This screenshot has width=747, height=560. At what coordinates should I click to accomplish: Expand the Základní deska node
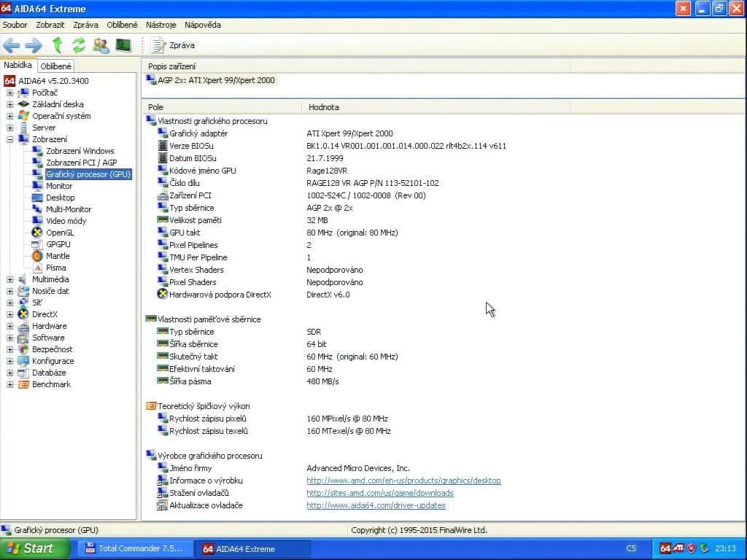coord(9,104)
